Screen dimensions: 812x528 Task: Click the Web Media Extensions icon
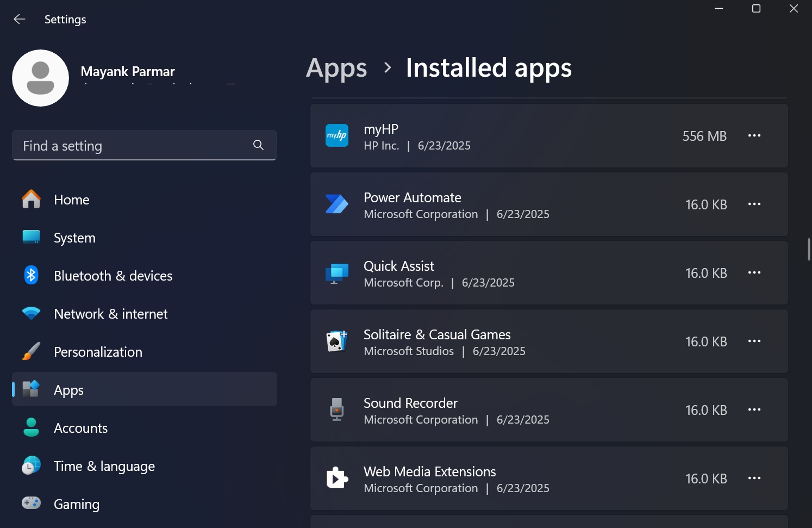coord(336,479)
